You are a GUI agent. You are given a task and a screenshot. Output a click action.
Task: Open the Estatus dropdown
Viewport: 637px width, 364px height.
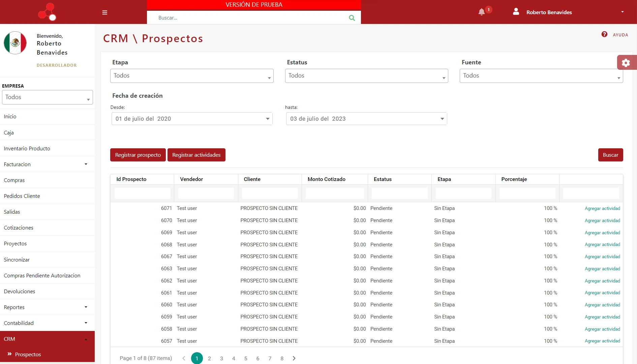point(367,76)
